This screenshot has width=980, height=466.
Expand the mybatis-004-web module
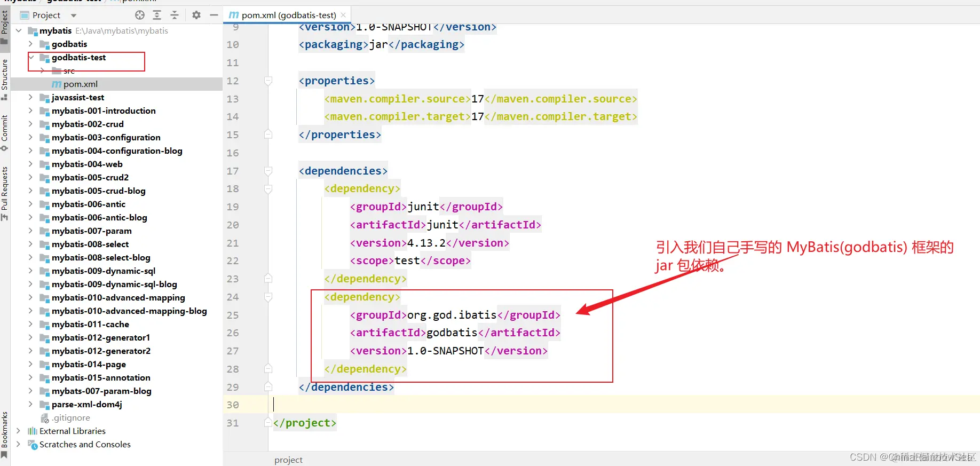point(30,164)
